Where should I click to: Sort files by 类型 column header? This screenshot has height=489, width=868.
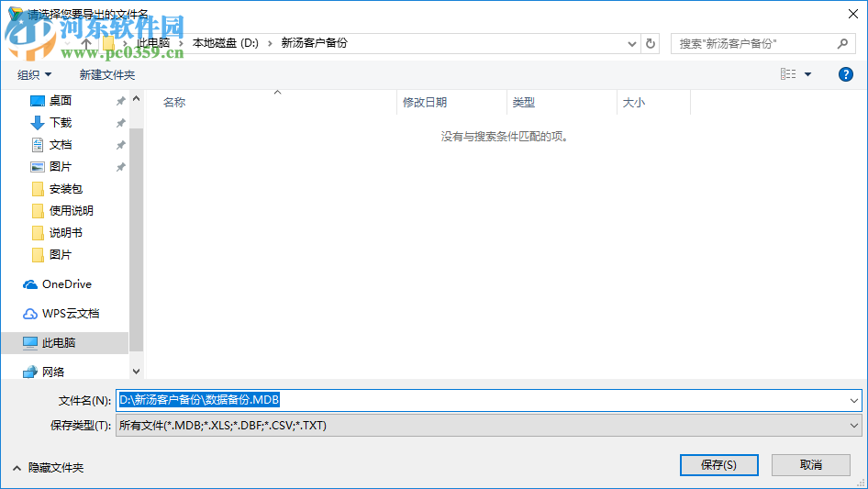click(x=524, y=103)
